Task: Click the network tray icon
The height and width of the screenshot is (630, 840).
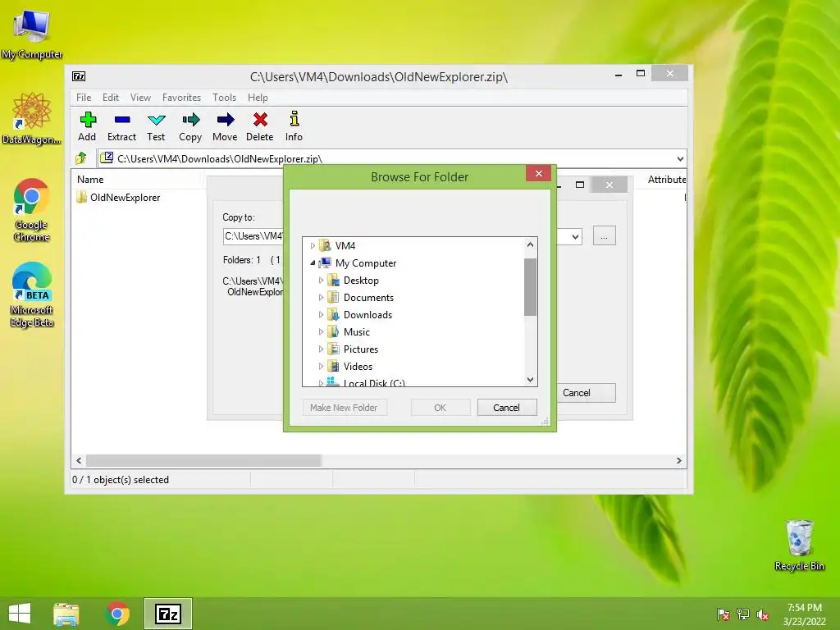Action: [743, 614]
